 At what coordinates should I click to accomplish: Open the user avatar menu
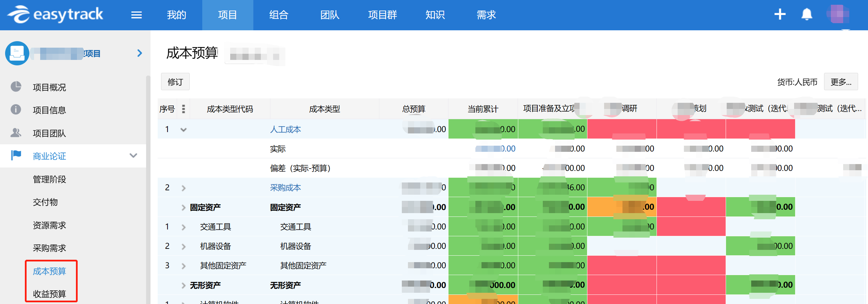coord(837,14)
